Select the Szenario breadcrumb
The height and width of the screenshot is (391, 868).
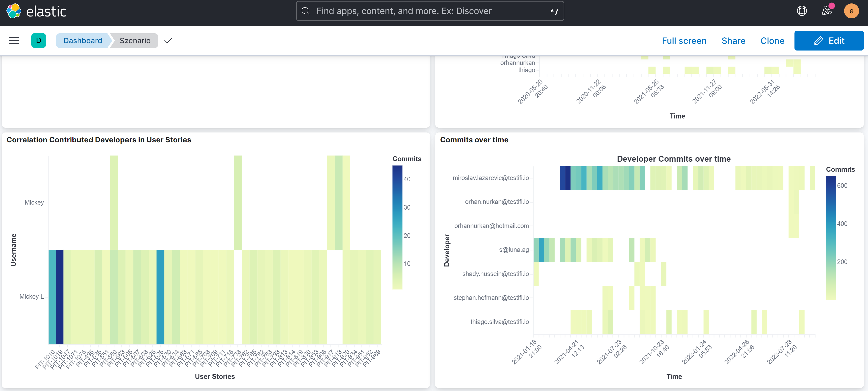(135, 41)
